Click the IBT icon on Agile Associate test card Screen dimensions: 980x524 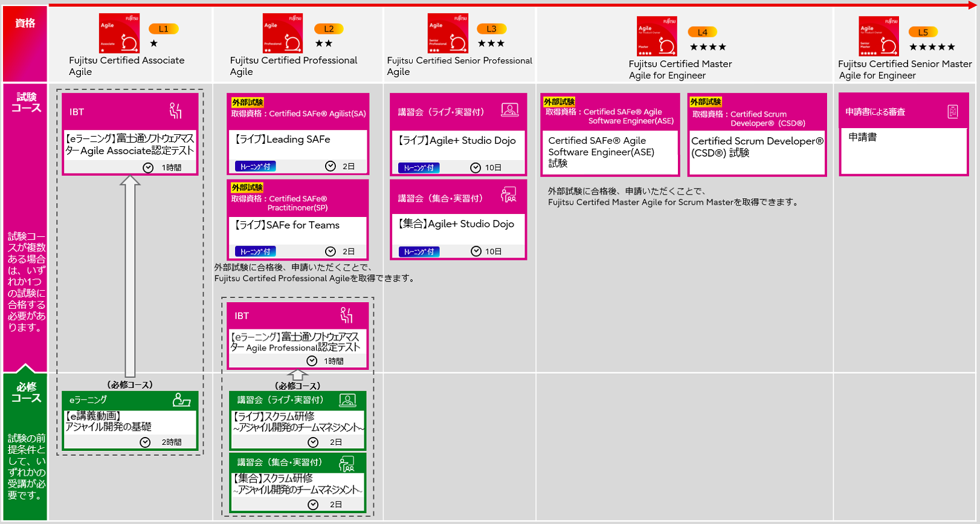(x=176, y=111)
